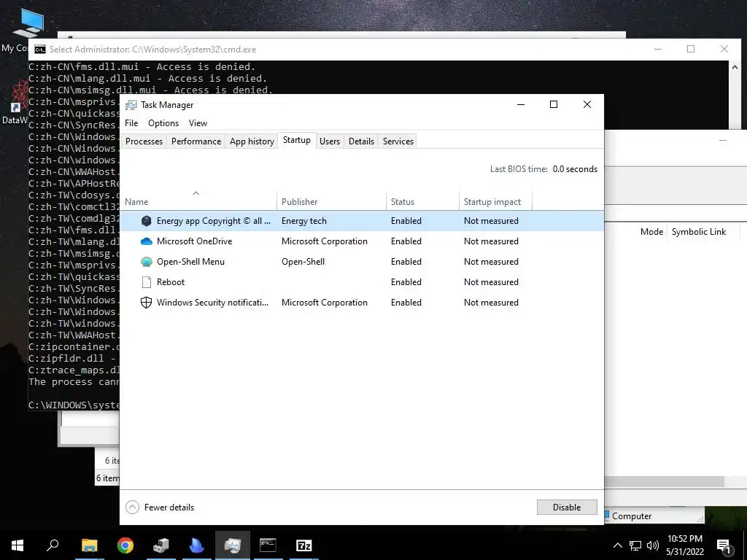Screen dimensions: 747x560
Task: Click the taskbar clock showing 10:52 PM
Action: [x=684, y=545]
